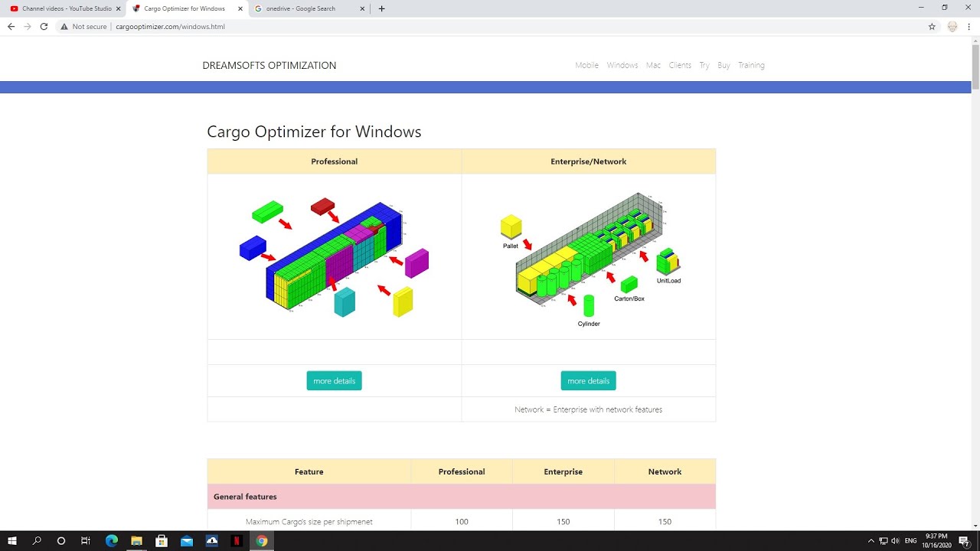The height and width of the screenshot is (551, 980).
Task: Click the Professional column header in top table
Action: pyautogui.click(x=335, y=161)
